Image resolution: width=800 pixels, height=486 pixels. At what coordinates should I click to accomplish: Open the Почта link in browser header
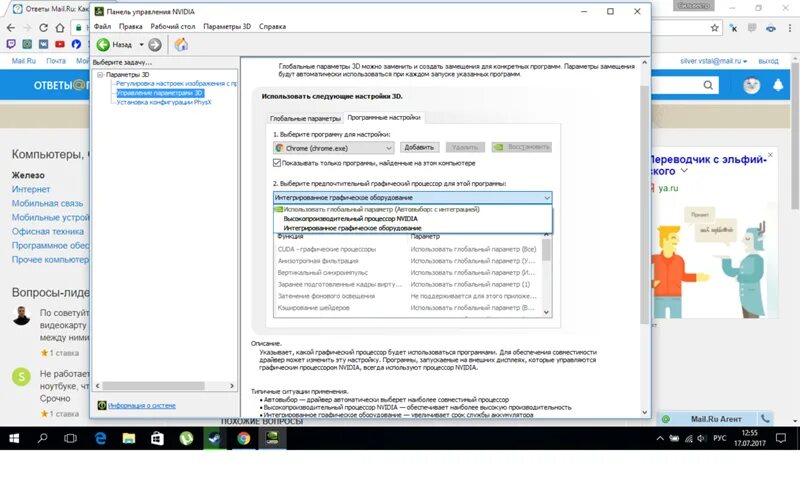coord(56,61)
